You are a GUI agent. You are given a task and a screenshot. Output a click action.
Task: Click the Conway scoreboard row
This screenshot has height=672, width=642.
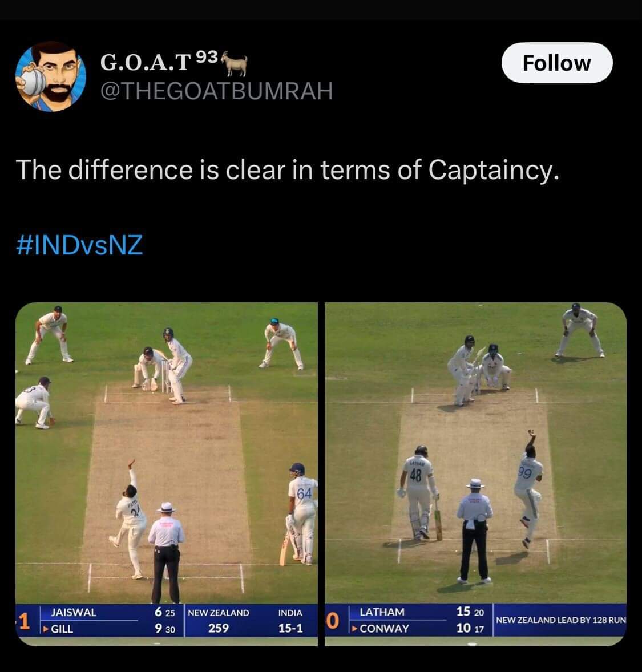coord(419,628)
